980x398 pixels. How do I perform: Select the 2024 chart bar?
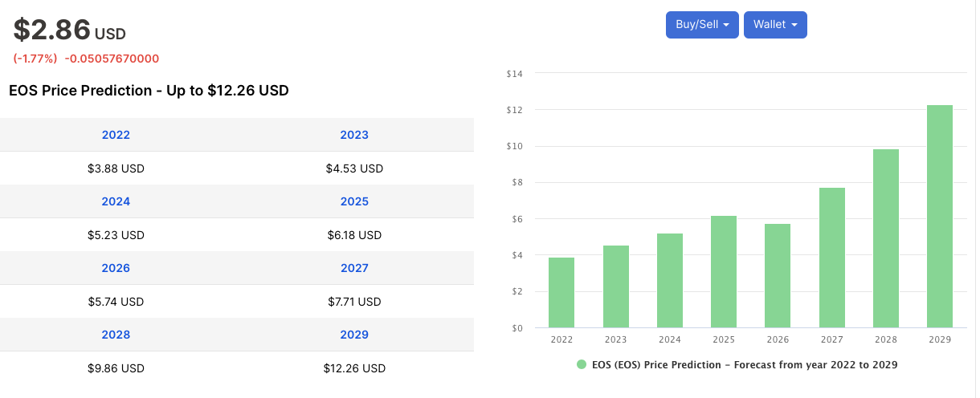coord(670,281)
